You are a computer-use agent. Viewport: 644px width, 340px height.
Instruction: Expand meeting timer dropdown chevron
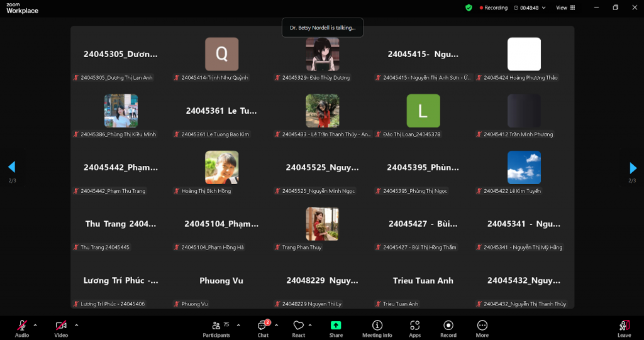click(x=544, y=8)
